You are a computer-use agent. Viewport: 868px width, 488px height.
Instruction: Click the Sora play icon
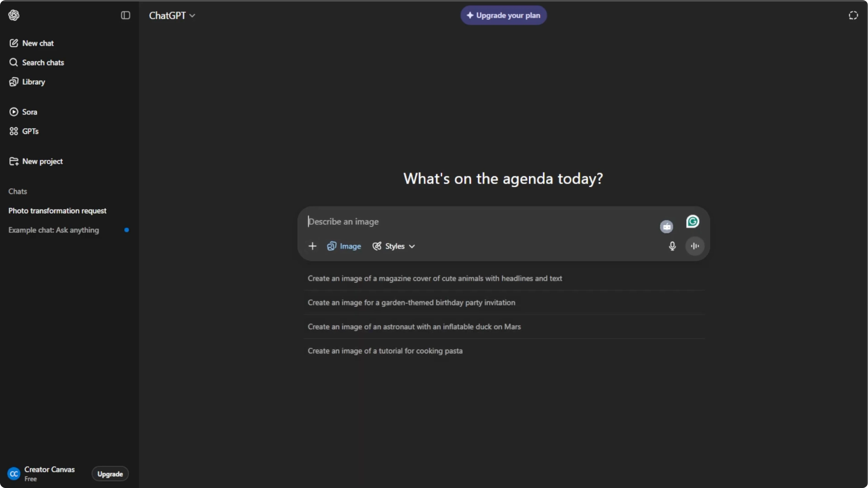click(13, 112)
